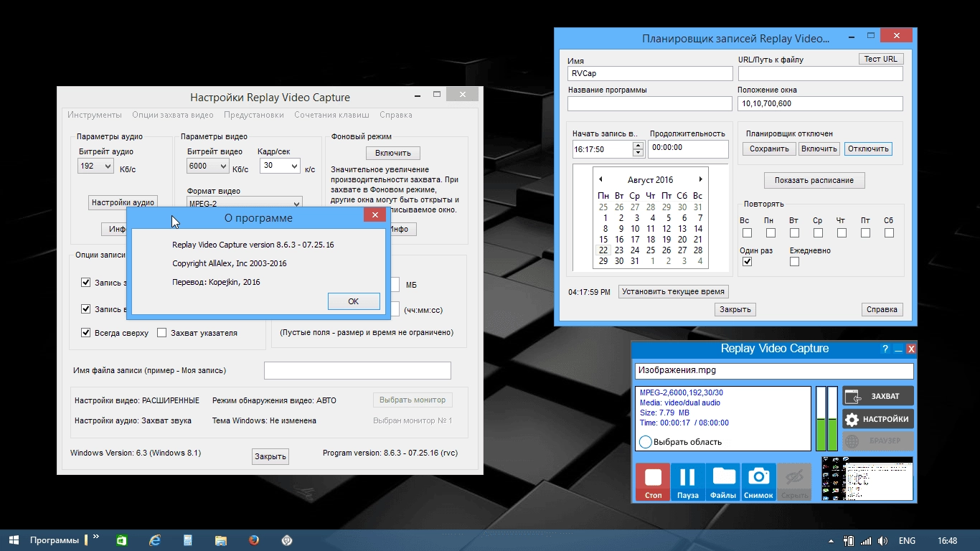
Task: Click the right audio level meter
Action: 832,418
